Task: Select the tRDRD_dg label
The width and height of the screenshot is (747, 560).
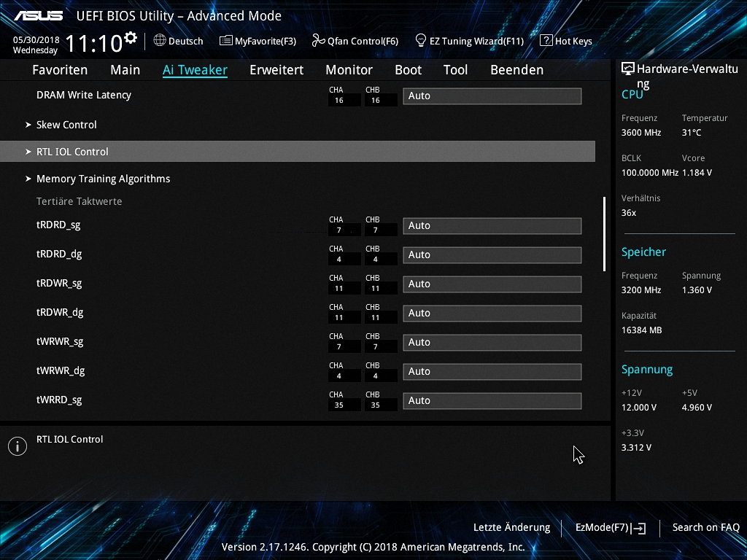Action: click(x=59, y=254)
